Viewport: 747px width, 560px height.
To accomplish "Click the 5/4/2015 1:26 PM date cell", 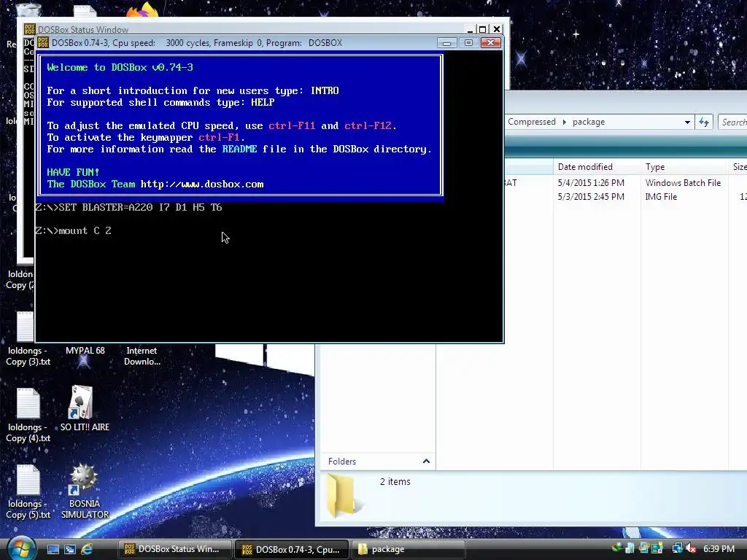I will tap(591, 183).
